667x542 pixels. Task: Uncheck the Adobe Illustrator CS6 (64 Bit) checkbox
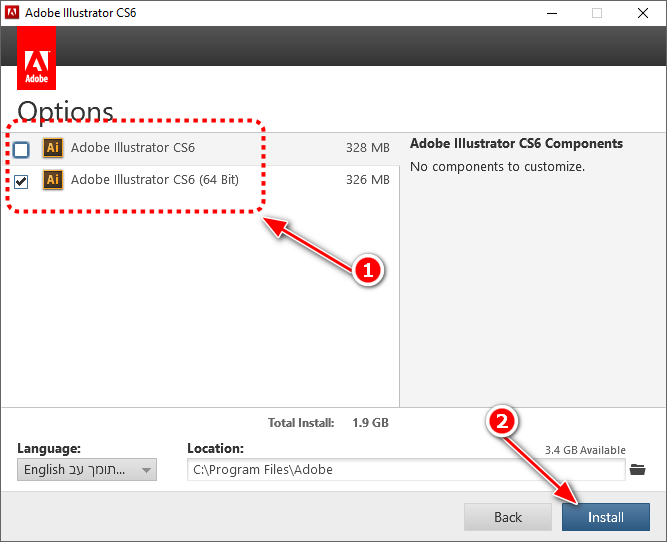[22, 182]
